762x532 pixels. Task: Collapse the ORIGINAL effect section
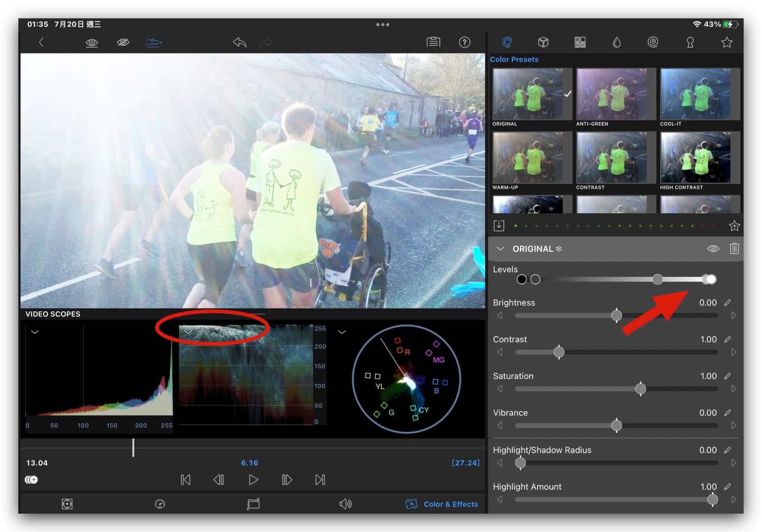pos(500,249)
